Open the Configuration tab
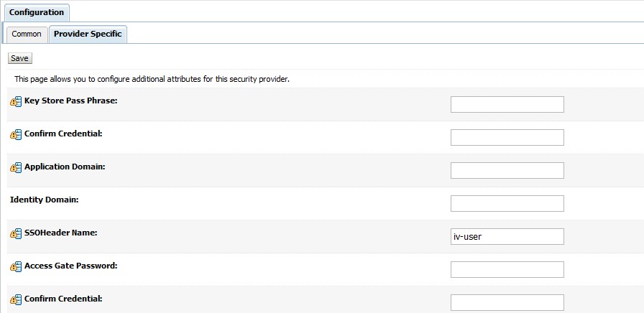Screen dimensions: 644x313 (x=37, y=12)
